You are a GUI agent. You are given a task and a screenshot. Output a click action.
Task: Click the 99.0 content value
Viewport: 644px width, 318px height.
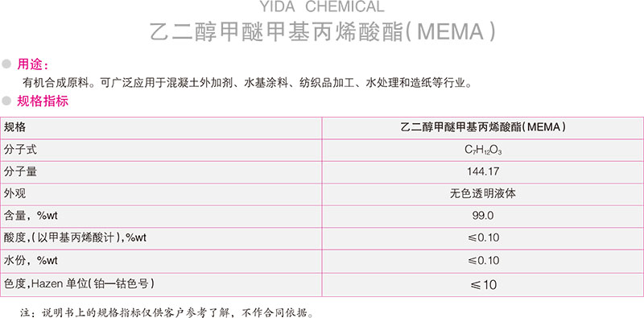pos(483,215)
